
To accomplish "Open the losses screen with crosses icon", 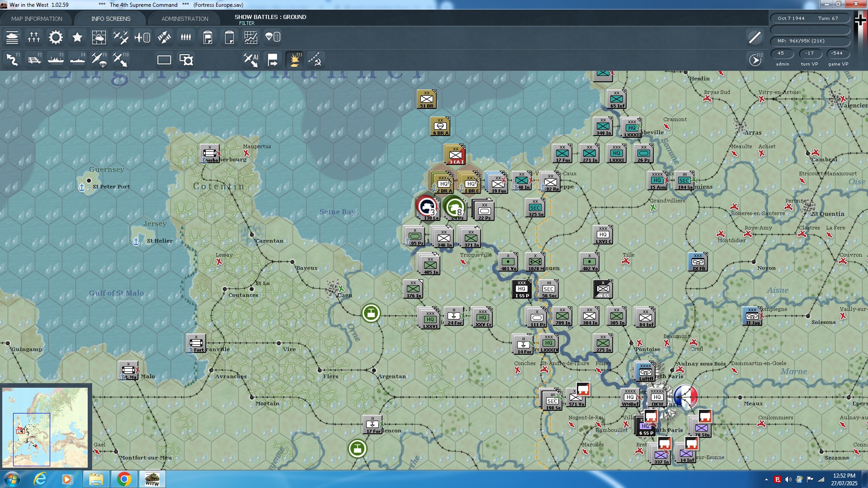I will 34,37.
